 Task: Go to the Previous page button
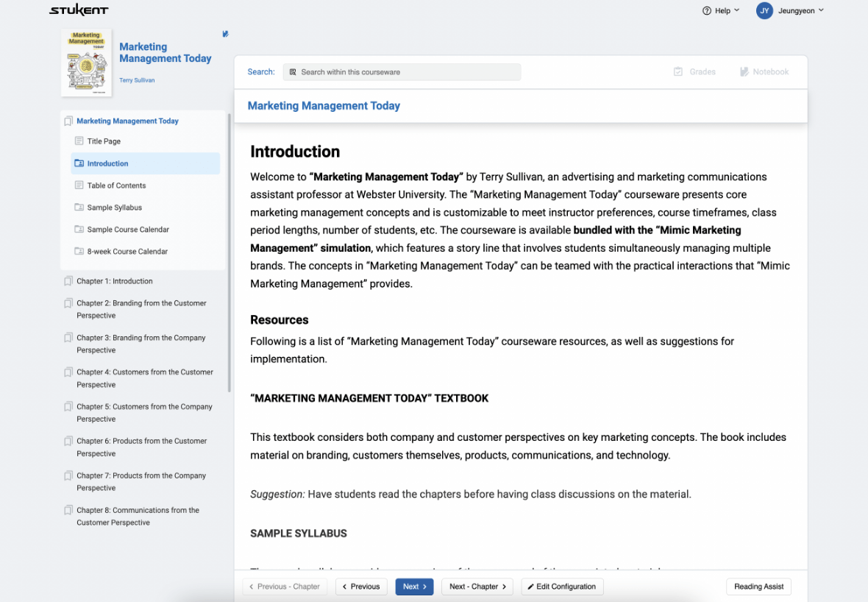tap(361, 587)
